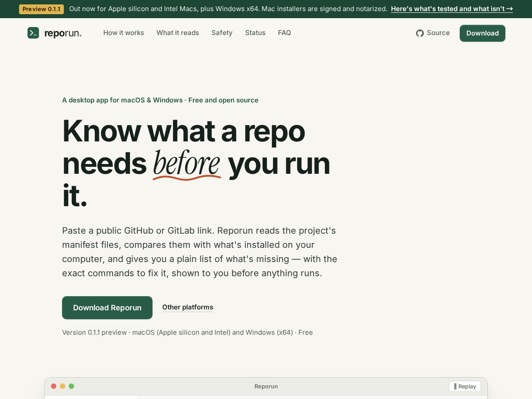Click the Preview 0.1.1 badge
Screen dimensions: 532x399
[x=41, y=9]
